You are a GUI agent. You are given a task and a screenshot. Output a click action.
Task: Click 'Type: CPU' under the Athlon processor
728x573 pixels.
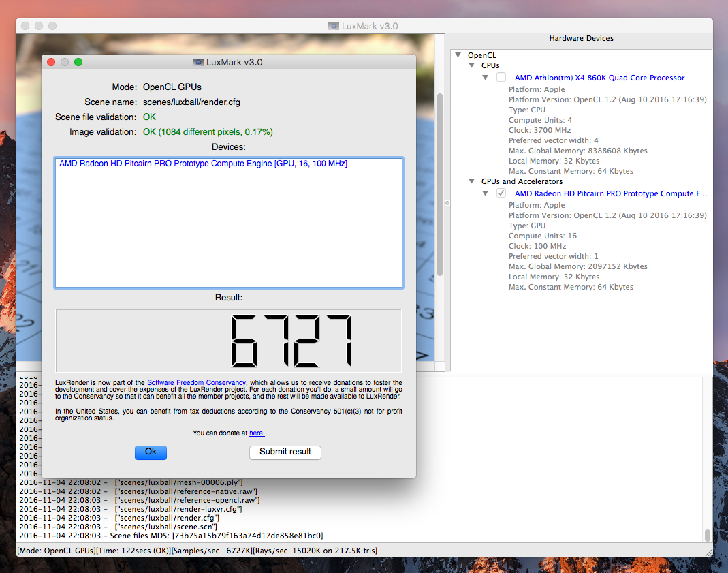(x=527, y=110)
